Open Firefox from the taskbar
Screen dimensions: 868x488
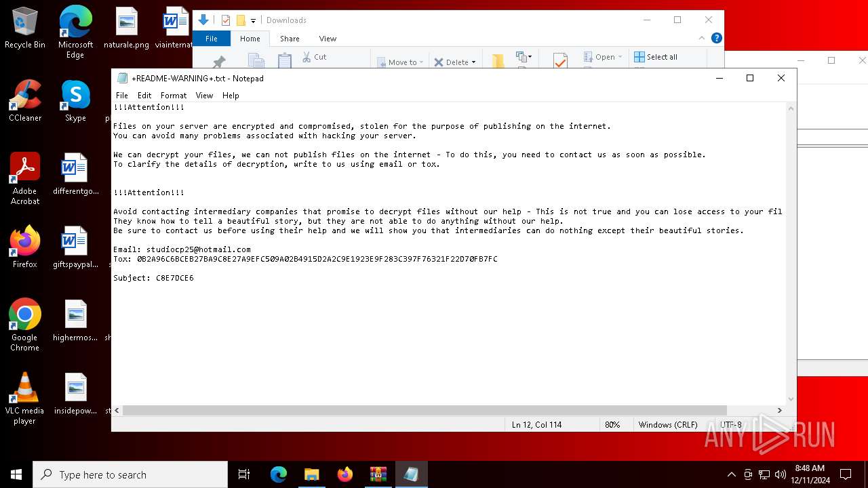tap(344, 474)
